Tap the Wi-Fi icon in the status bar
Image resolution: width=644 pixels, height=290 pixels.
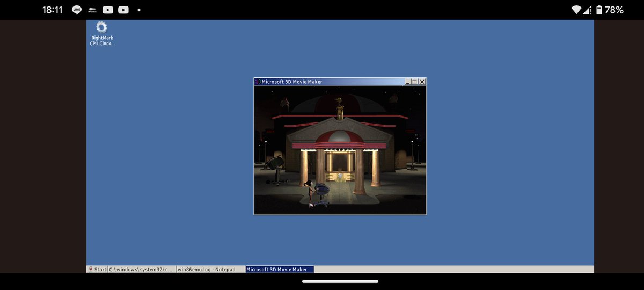pyautogui.click(x=577, y=10)
